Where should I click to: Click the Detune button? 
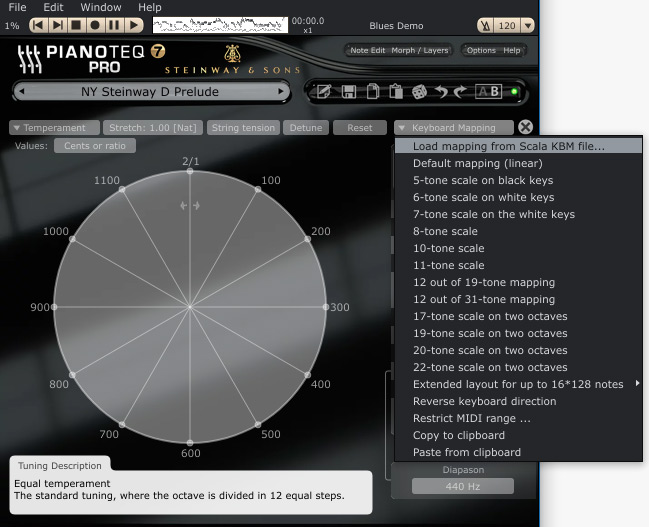point(306,128)
